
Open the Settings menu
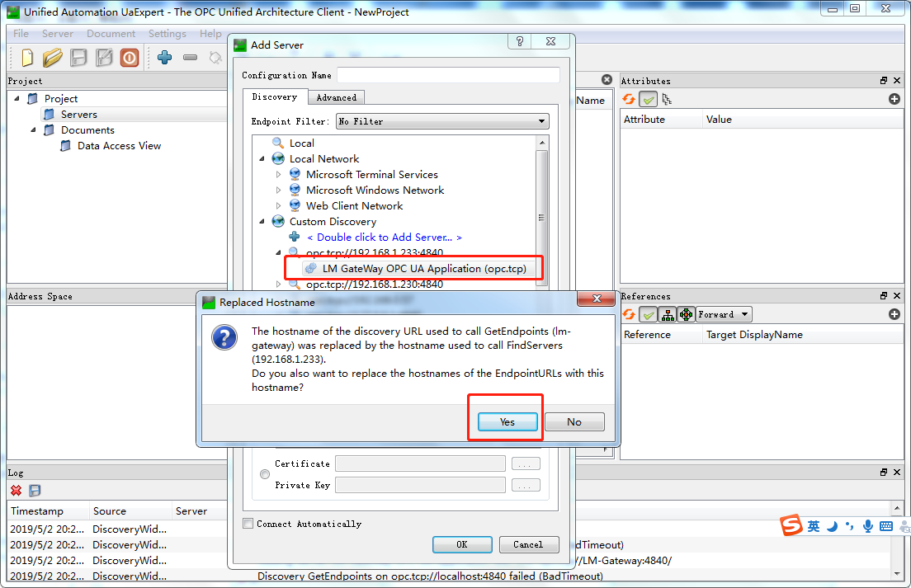[x=168, y=34]
